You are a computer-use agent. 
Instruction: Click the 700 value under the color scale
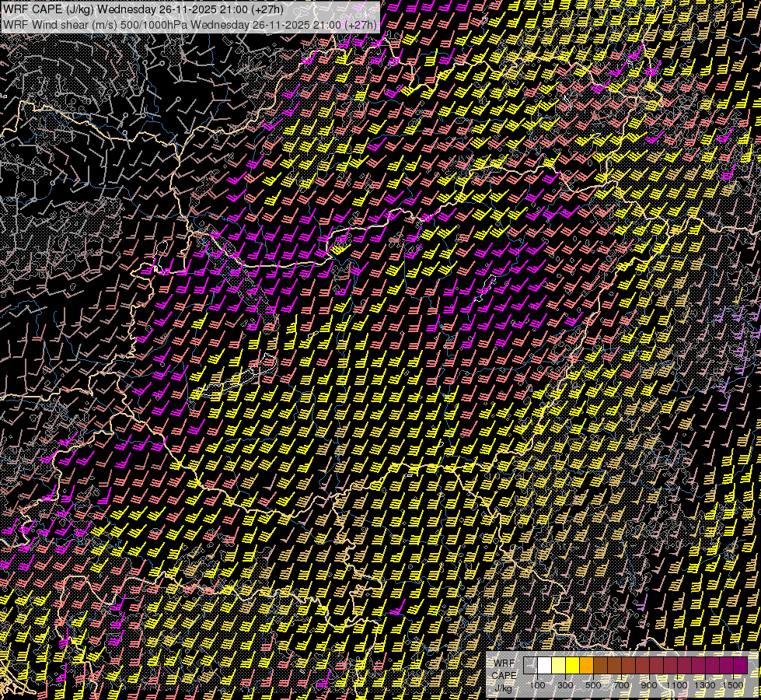coord(621,684)
